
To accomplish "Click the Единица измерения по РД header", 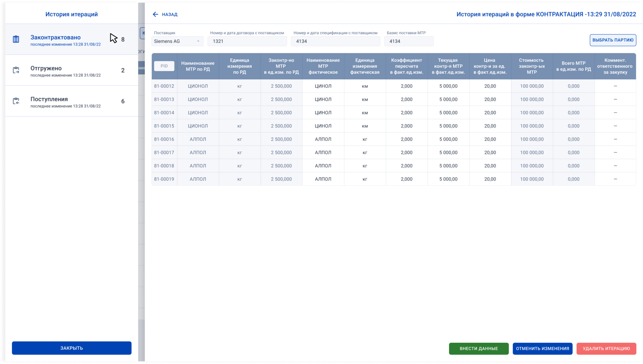I will [239, 66].
